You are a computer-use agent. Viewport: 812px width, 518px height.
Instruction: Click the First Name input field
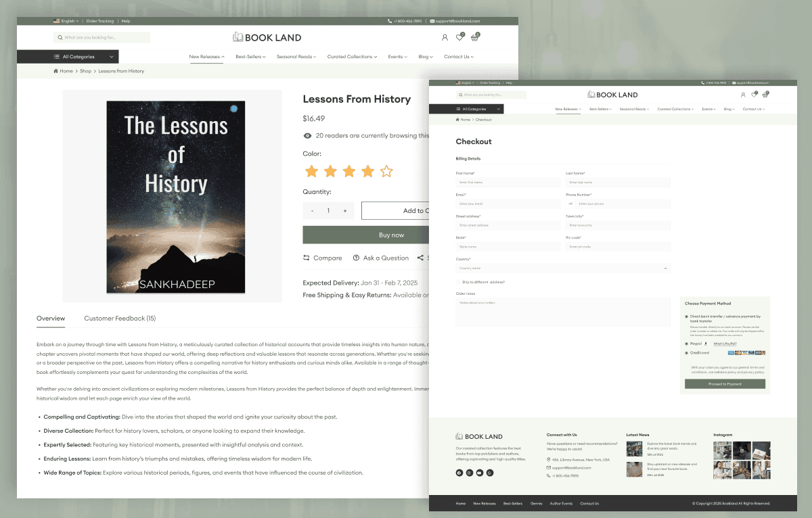[x=508, y=182]
